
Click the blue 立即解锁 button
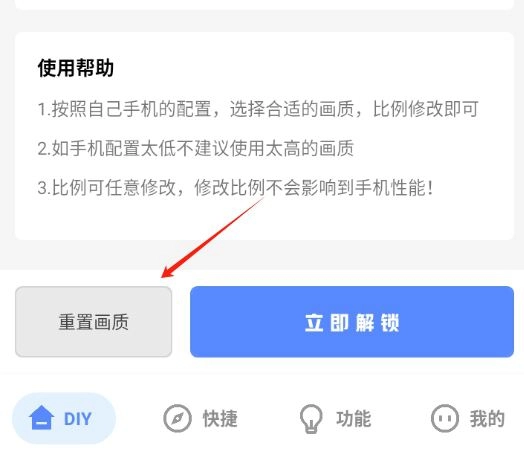click(x=352, y=322)
